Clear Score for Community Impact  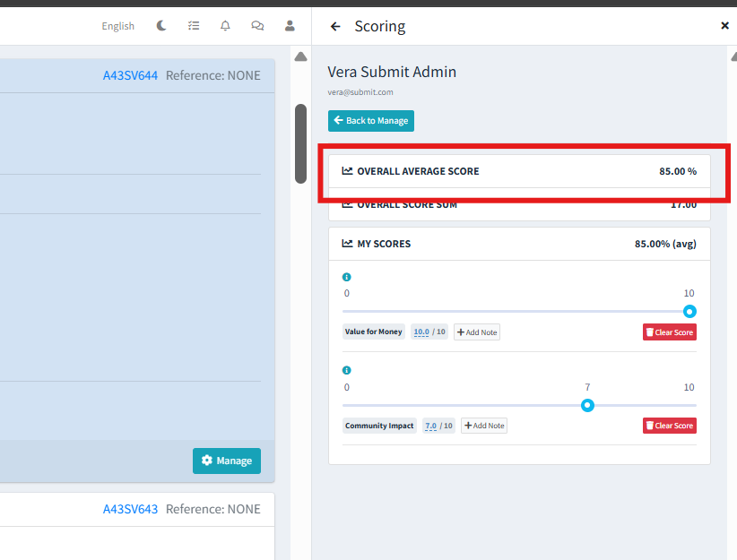pos(669,426)
